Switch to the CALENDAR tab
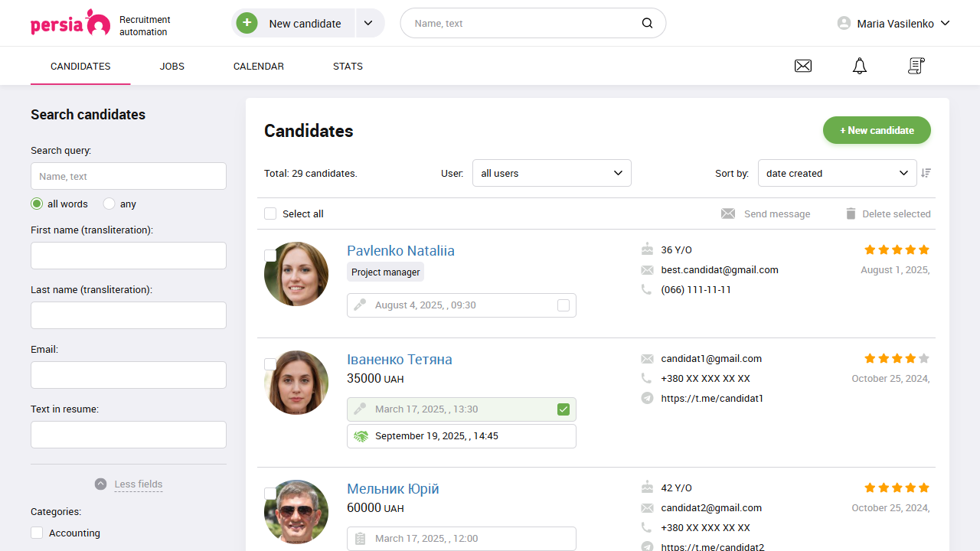980x551 pixels. 258,66
